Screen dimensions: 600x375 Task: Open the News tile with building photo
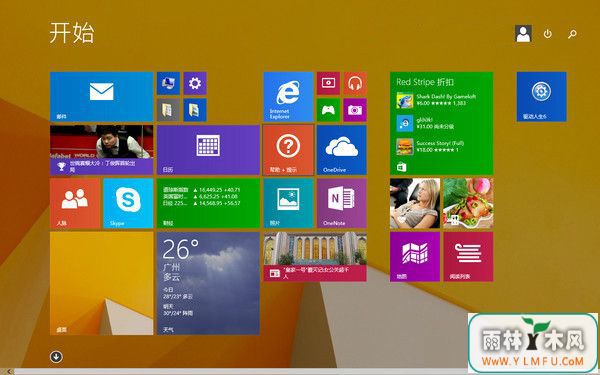pyautogui.click(x=315, y=257)
